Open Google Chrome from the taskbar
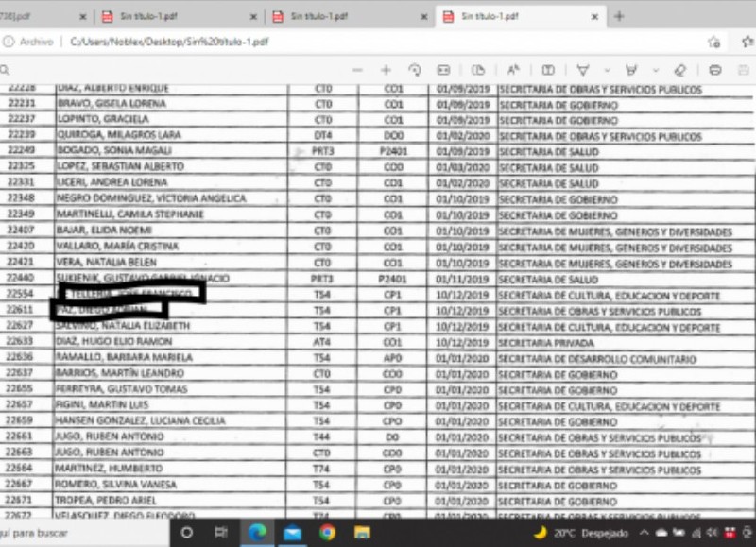 click(x=327, y=533)
